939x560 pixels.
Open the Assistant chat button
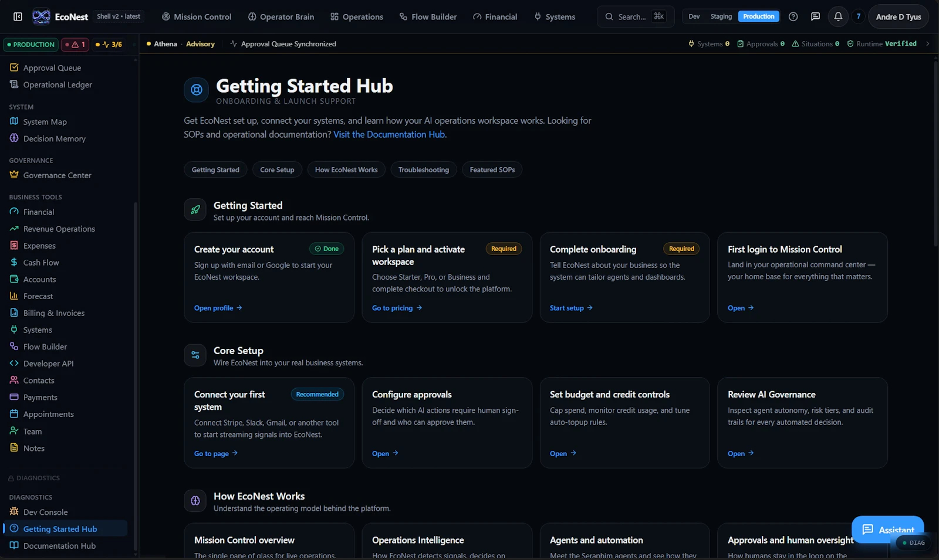pos(887,530)
